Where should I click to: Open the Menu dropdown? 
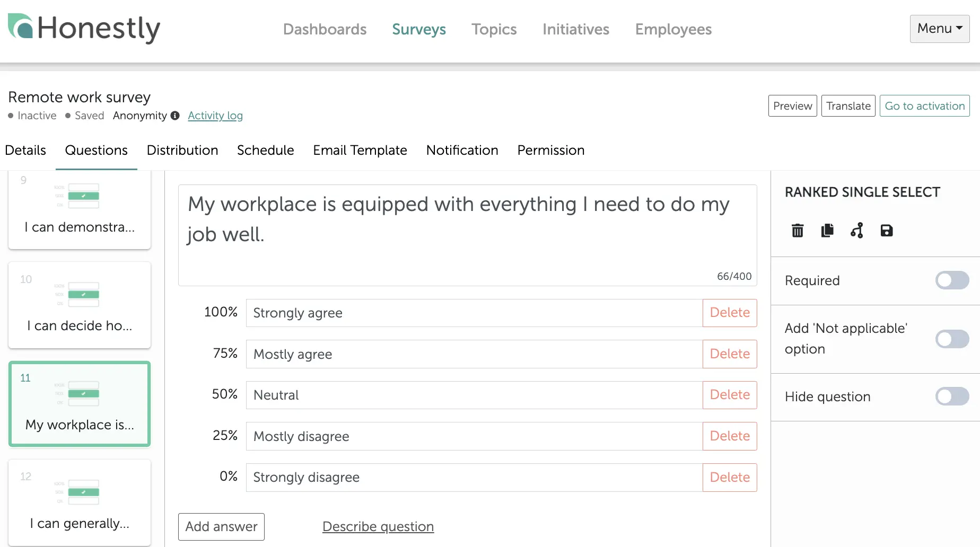point(939,29)
